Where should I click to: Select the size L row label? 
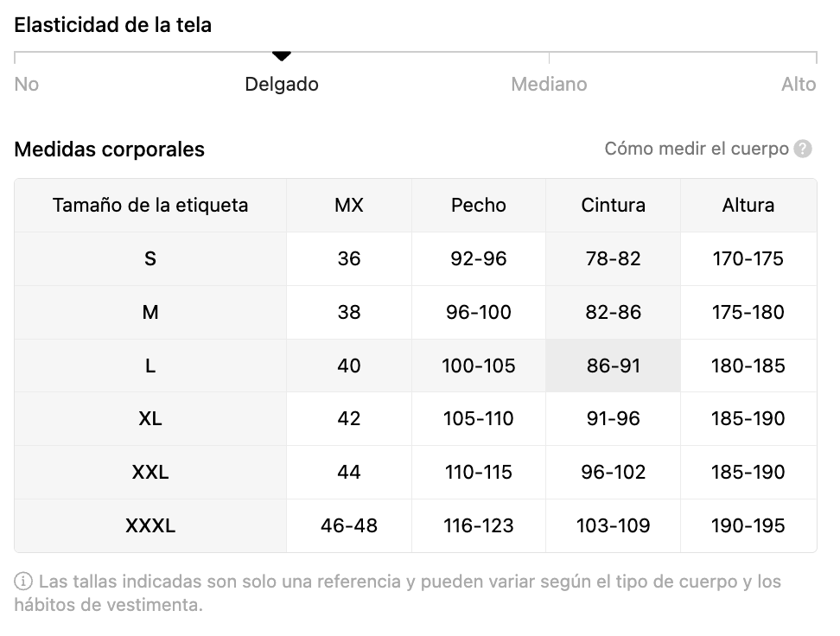(x=150, y=366)
